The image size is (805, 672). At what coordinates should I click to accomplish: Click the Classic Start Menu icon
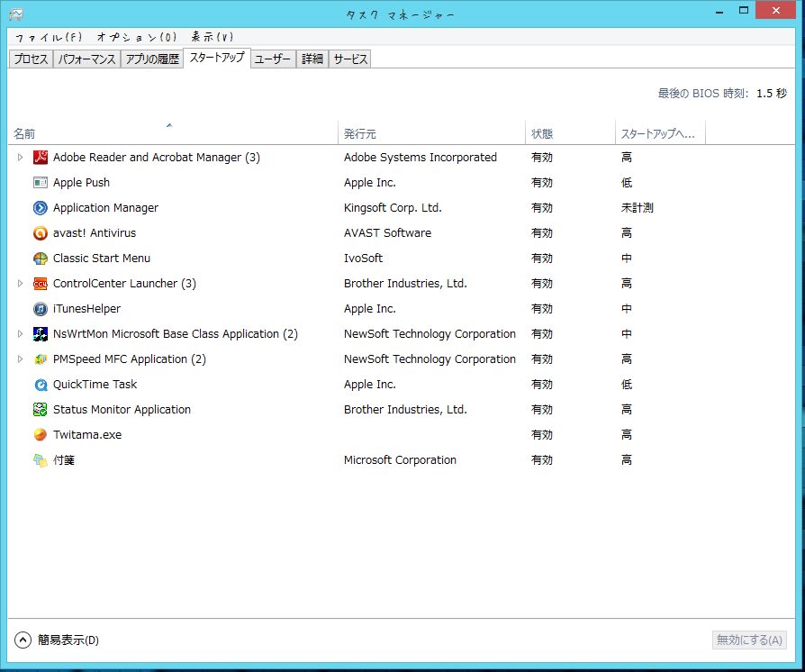[40, 258]
